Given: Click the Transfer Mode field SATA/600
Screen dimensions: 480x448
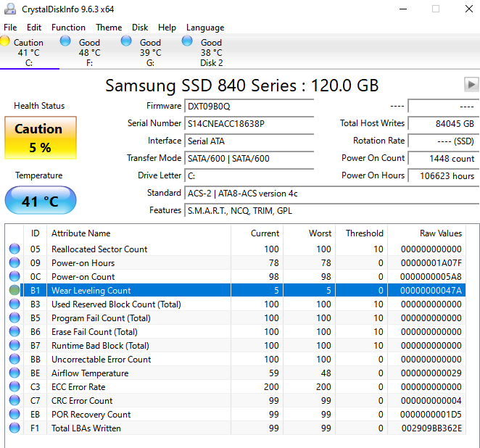Looking at the screenshot, I should coord(249,159).
